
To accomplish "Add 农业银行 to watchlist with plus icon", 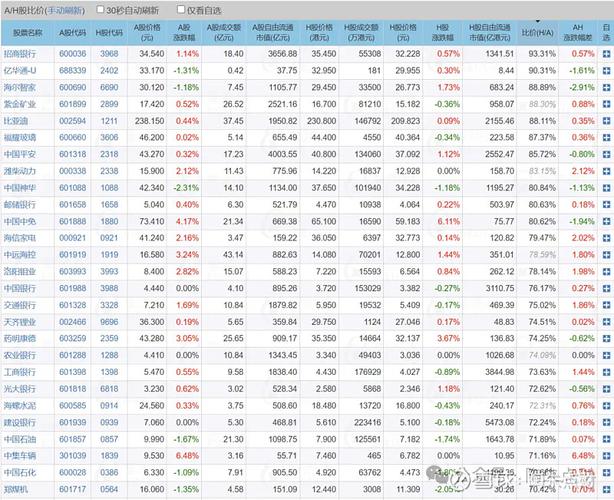I will coord(606,356).
